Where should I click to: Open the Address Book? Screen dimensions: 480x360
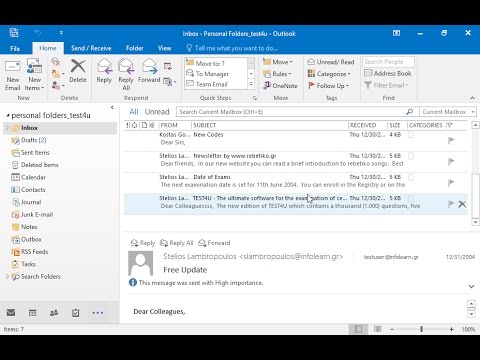(x=388, y=73)
